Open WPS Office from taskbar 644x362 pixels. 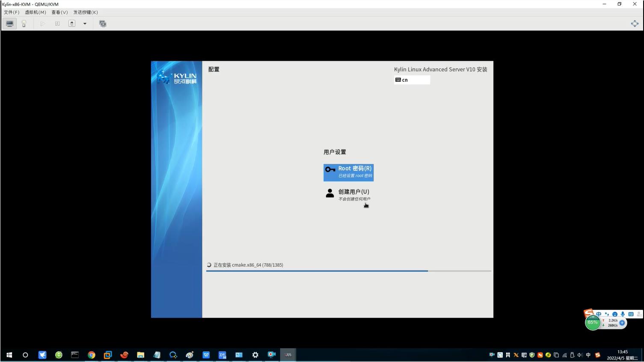pos(206,355)
